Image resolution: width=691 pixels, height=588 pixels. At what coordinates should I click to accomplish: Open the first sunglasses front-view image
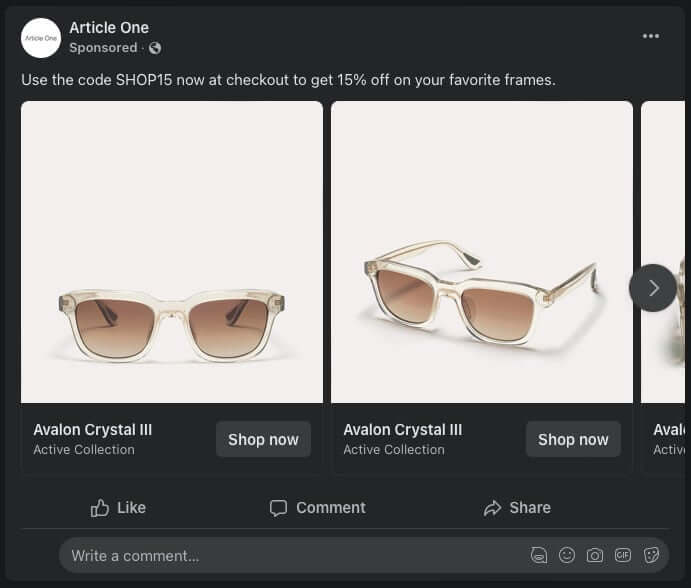pos(172,252)
